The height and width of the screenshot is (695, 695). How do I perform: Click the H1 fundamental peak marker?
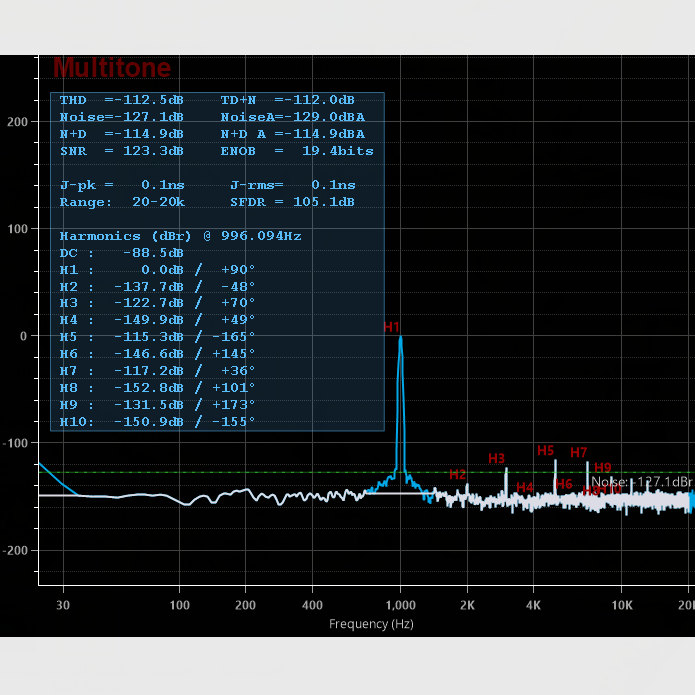click(391, 327)
